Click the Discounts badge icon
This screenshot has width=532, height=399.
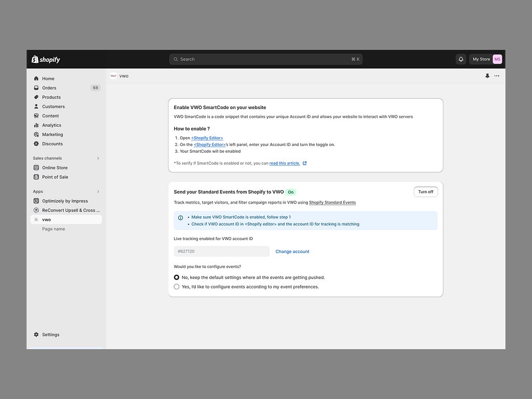pyautogui.click(x=36, y=144)
